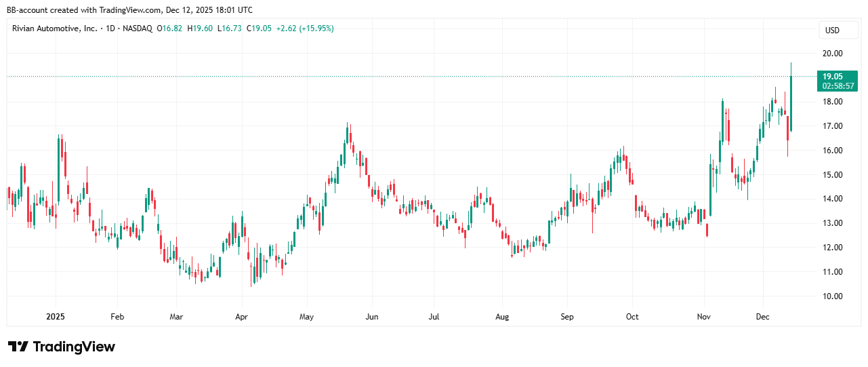The width and height of the screenshot is (868, 367).
Task: Click the H19.60 high value in legend
Action: click(x=200, y=28)
